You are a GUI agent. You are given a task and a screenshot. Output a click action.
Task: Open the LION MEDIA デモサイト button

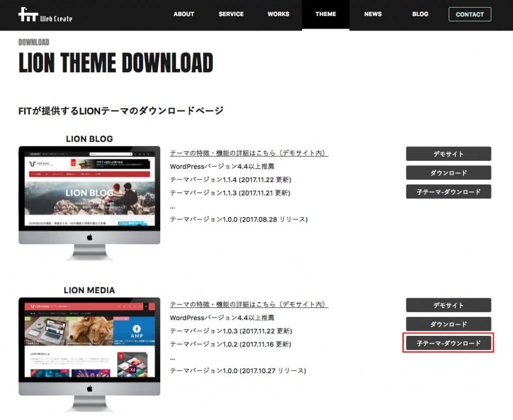pyautogui.click(x=448, y=305)
